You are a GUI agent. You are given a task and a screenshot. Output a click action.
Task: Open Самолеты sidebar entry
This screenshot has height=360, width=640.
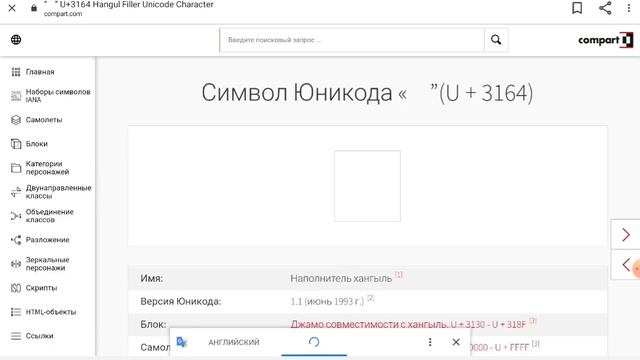click(44, 120)
